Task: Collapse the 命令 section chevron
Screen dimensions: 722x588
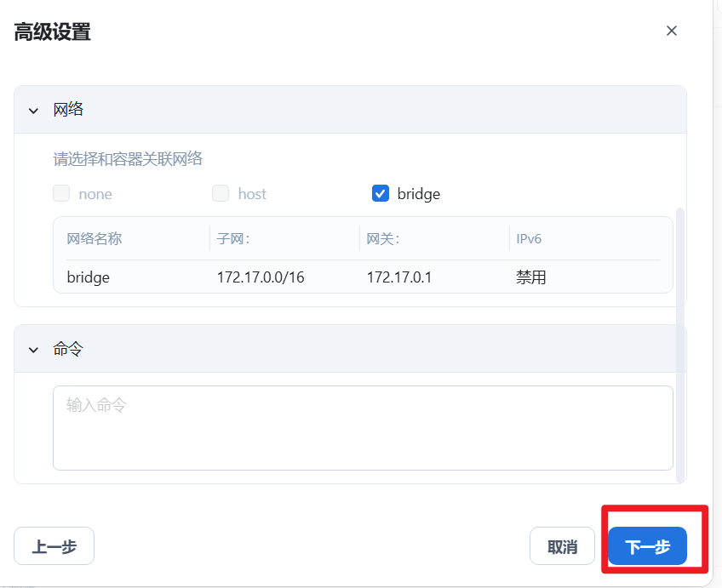Action: pos(34,350)
